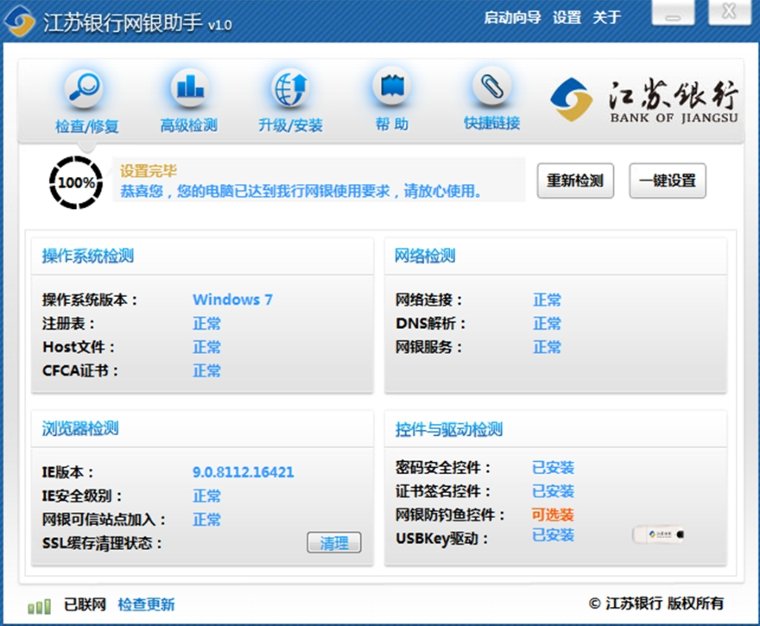Close the 网银助手 window
This screenshot has height=626, width=760.
pyautogui.click(x=729, y=12)
